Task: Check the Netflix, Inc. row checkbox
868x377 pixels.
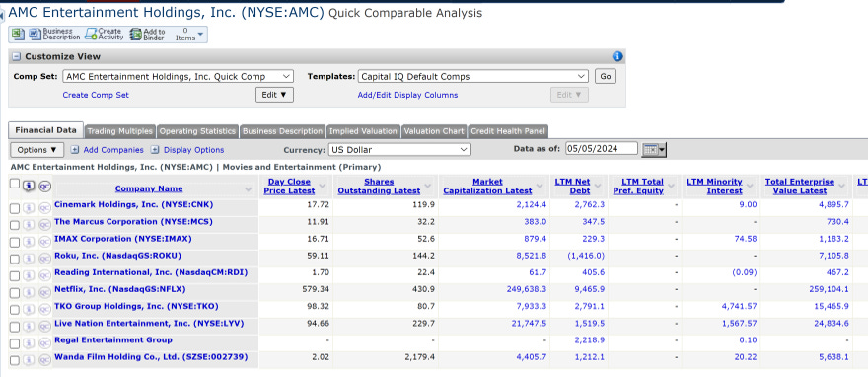Action: [x=15, y=293]
